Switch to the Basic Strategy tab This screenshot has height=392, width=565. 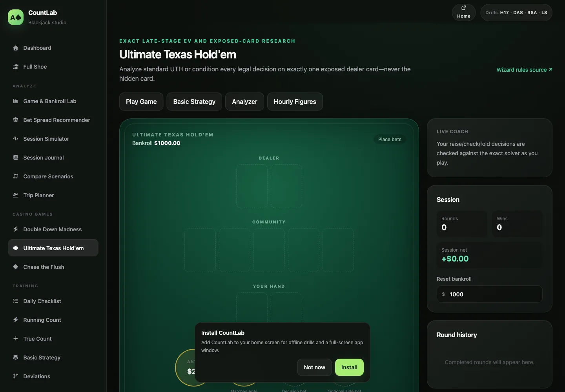pyautogui.click(x=194, y=102)
